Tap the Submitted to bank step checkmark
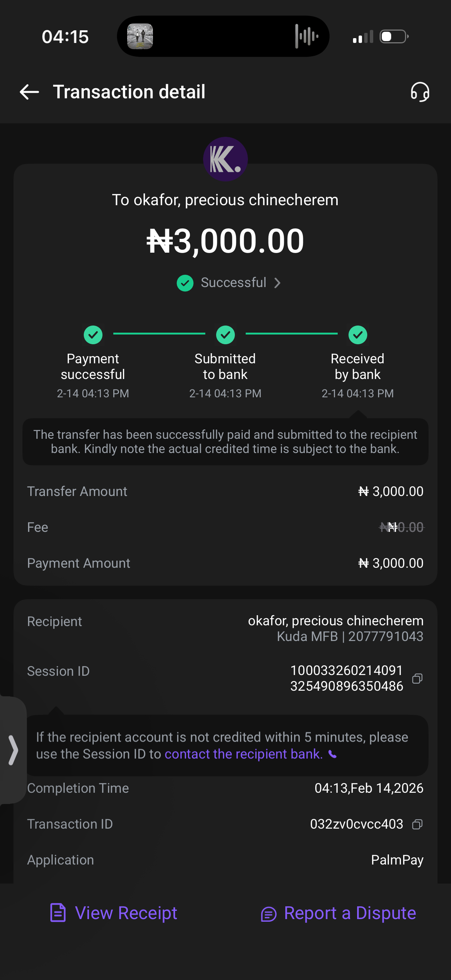This screenshot has height=980, width=451. (225, 335)
